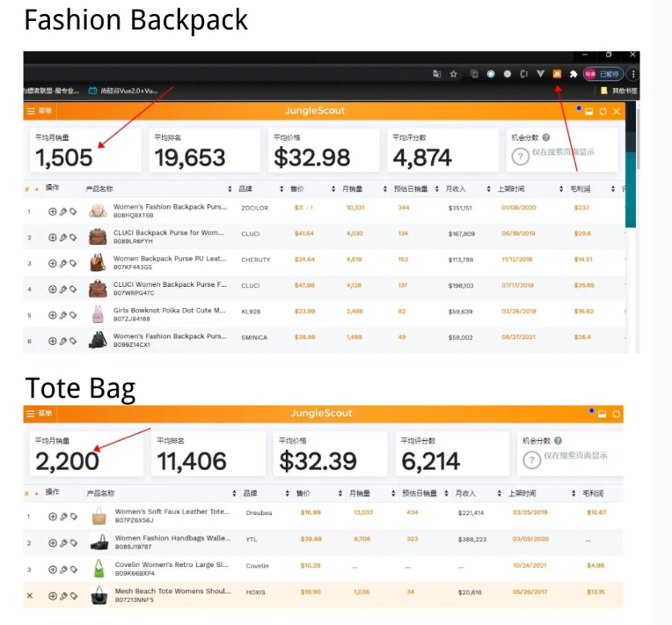The image size is (672, 625).
Task: Click the translate page icon in address bar
Action: 437,74
